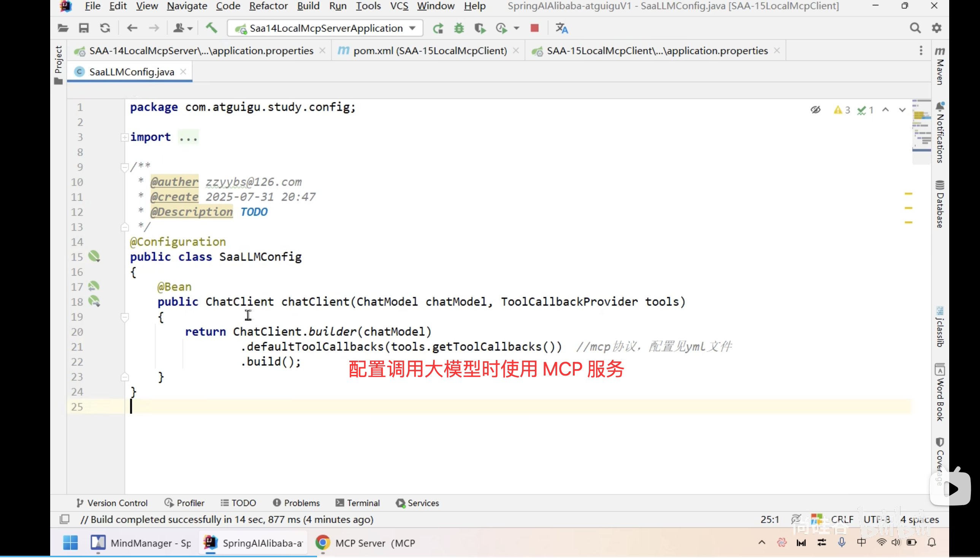Click the Build project hammer icon
Image resolution: width=980 pixels, height=558 pixels.
211,28
